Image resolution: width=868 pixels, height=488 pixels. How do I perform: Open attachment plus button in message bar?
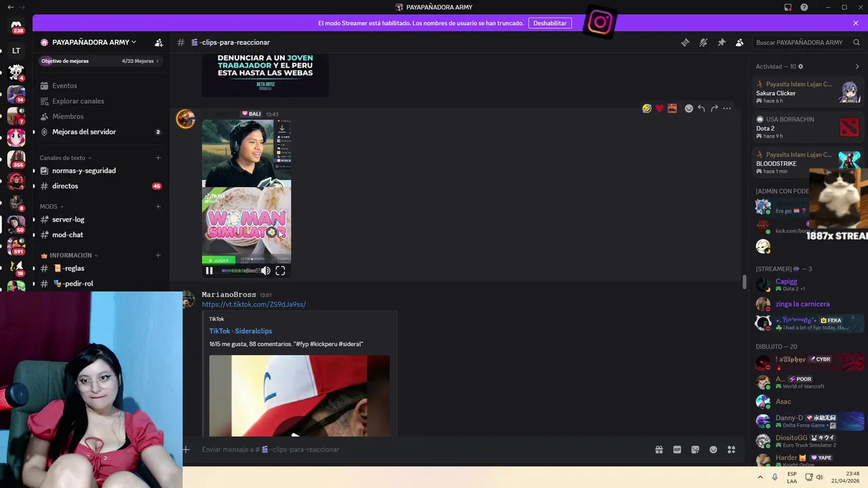coord(186,449)
